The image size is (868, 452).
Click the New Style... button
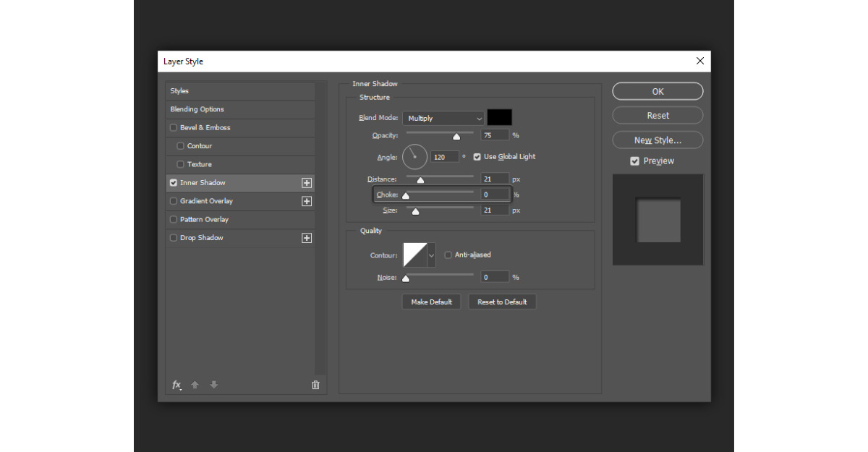658,140
